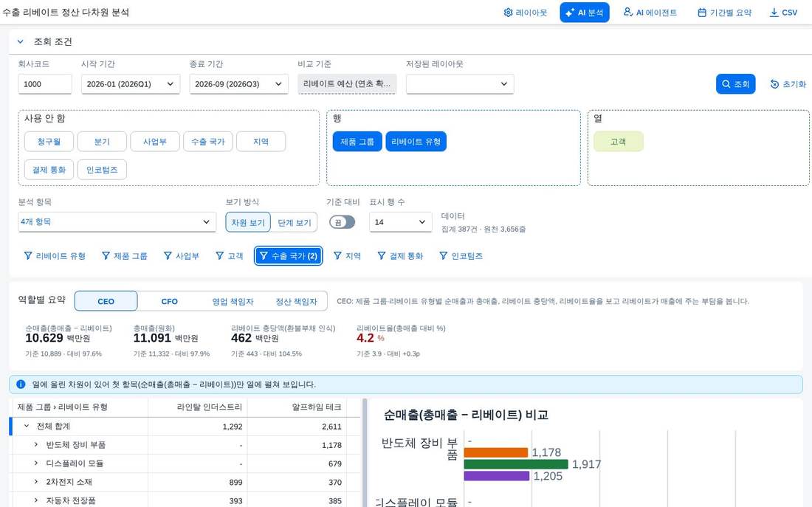Open the 결제 통화 filter
The width and height of the screenshot is (812, 507).
tap(400, 256)
